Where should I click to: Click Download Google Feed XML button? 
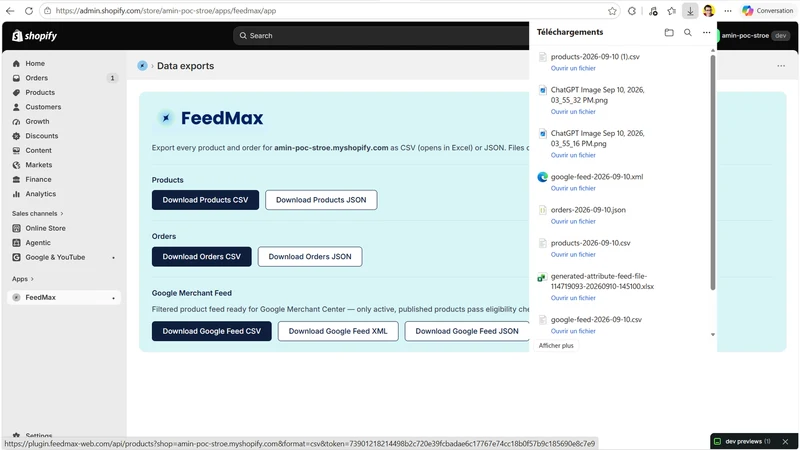(338, 331)
